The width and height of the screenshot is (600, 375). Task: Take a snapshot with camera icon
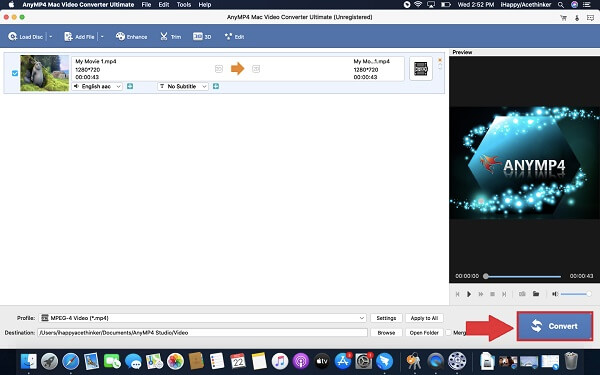coord(522,294)
